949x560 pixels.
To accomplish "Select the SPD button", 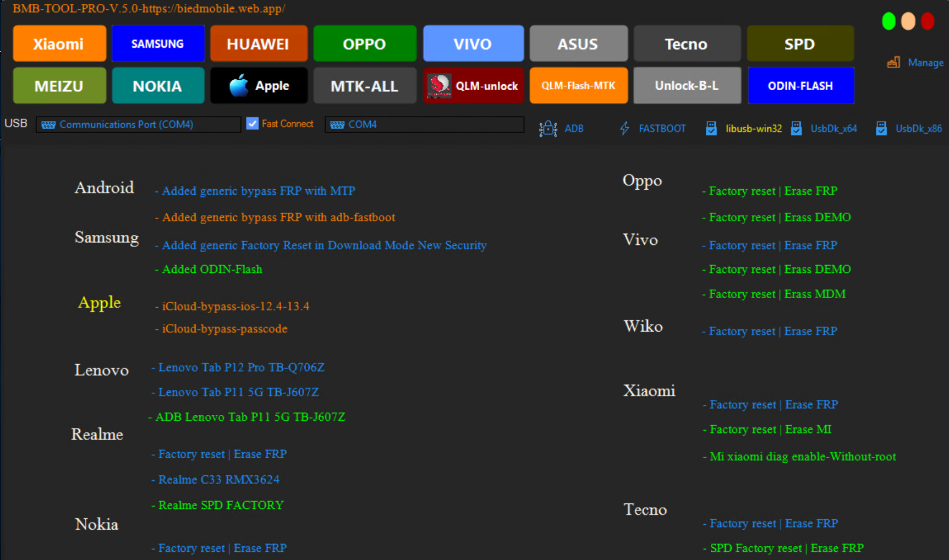I will [800, 43].
